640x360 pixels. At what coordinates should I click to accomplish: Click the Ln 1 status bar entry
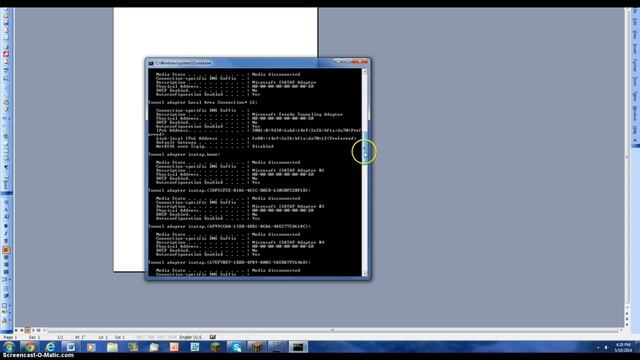coord(103,337)
